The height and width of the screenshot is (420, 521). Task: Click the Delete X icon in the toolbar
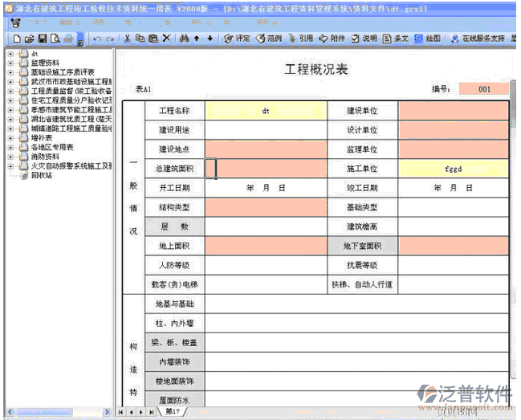click(x=166, y=38)
